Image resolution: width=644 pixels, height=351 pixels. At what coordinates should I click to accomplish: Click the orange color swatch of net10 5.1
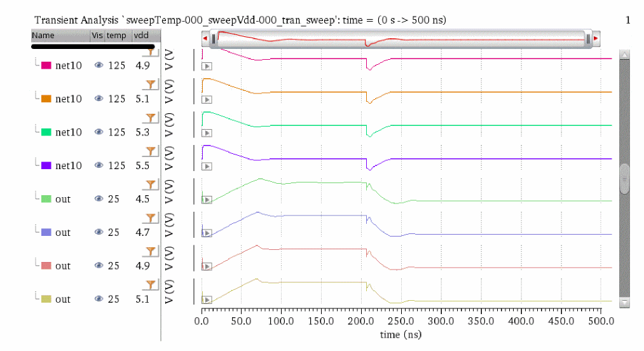(x=46, y=99)
